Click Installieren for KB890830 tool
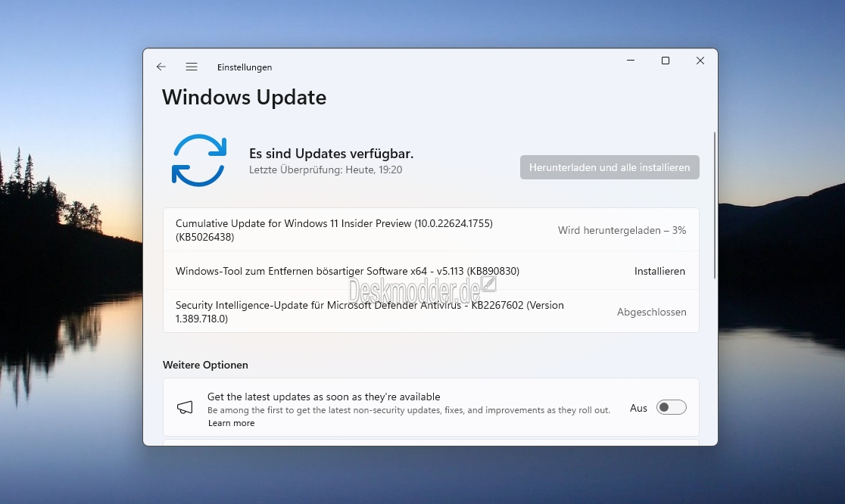 pos(659,271)
